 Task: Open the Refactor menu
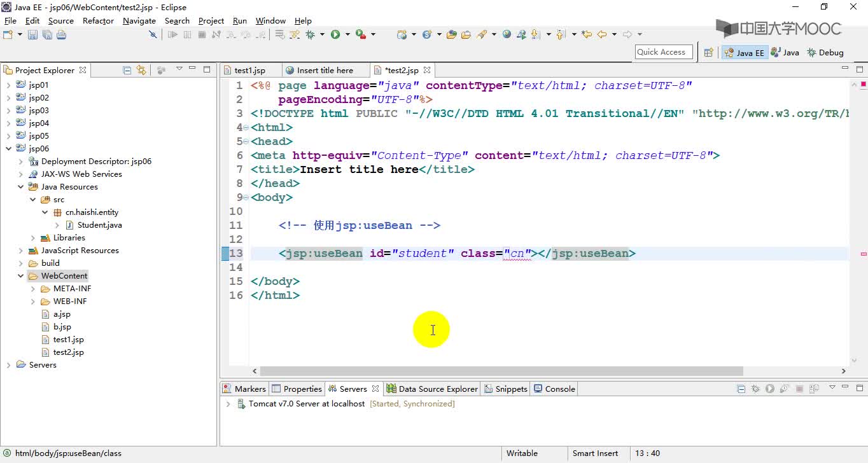click(x=98, y=21)
